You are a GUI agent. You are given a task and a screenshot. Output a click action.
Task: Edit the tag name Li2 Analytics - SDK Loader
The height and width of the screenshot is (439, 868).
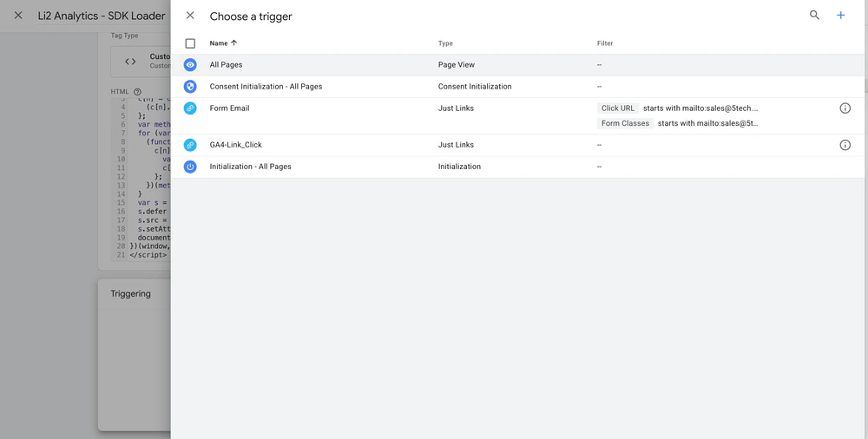102,16
